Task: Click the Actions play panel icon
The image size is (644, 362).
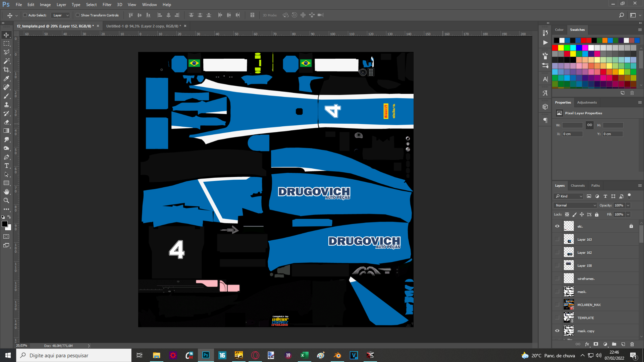Action: coord(545,43)
